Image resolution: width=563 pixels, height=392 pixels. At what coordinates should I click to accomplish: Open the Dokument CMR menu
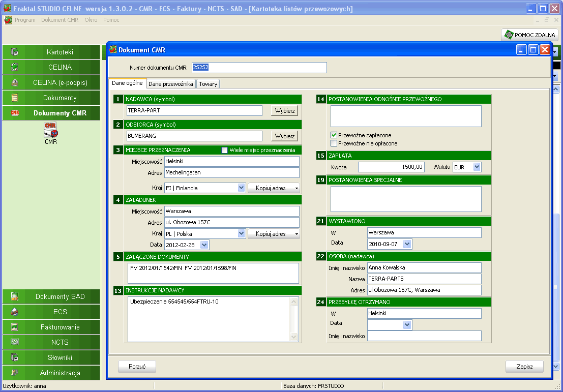click(60, 20)
